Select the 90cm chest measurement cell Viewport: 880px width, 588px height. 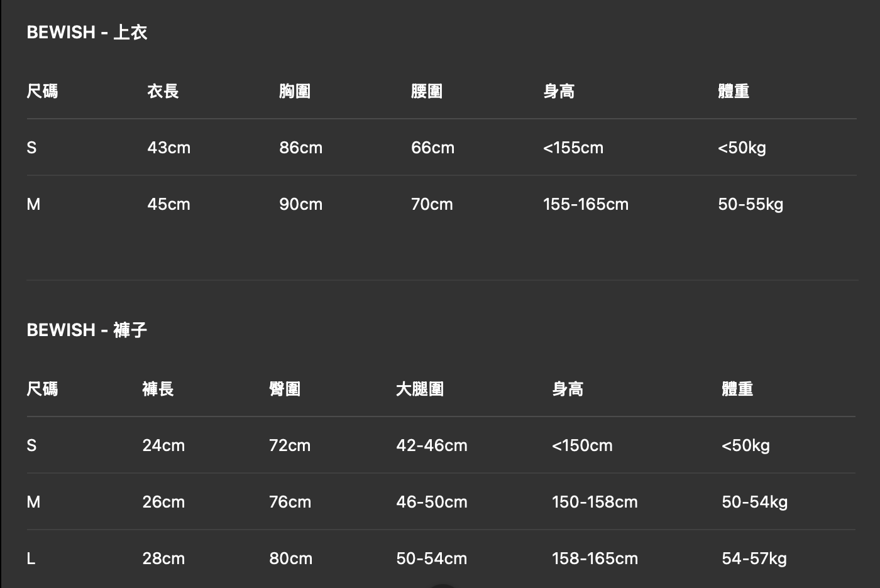(x=300, y=204)
